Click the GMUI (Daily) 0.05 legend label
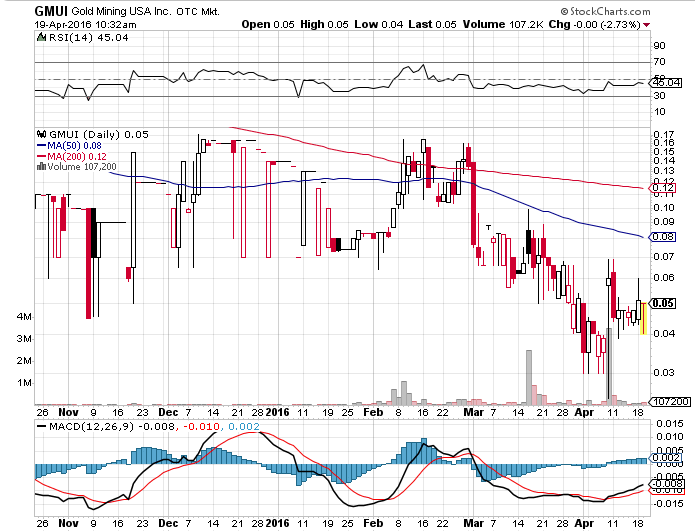 tap(99, 134)
